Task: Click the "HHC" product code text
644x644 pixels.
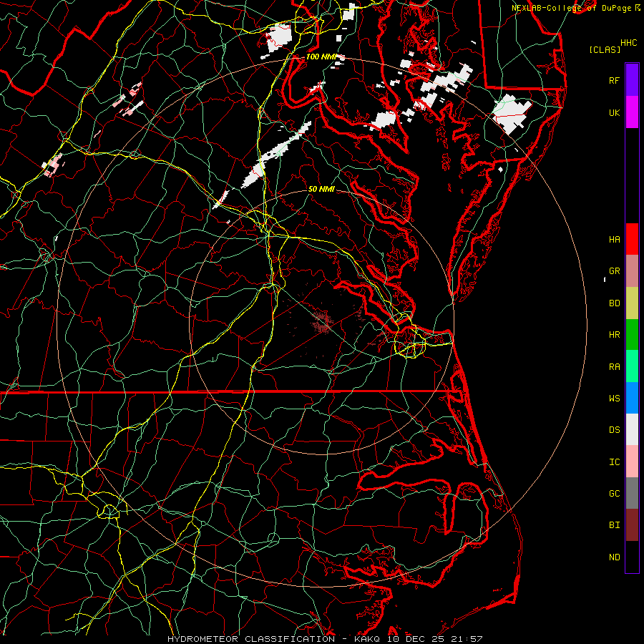Action: (628, 43)
